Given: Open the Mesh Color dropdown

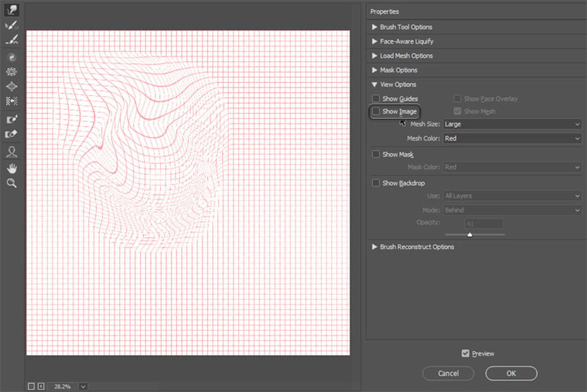Looking at the screenshot, I should click(x=512, y=139).
